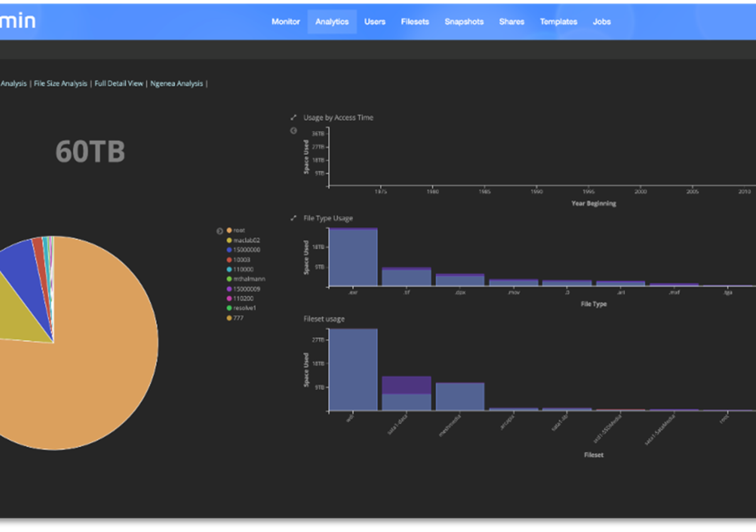Click the tallest bar in File Type Usage
This screenshot has width=756, height=532.
pos(353,257)
